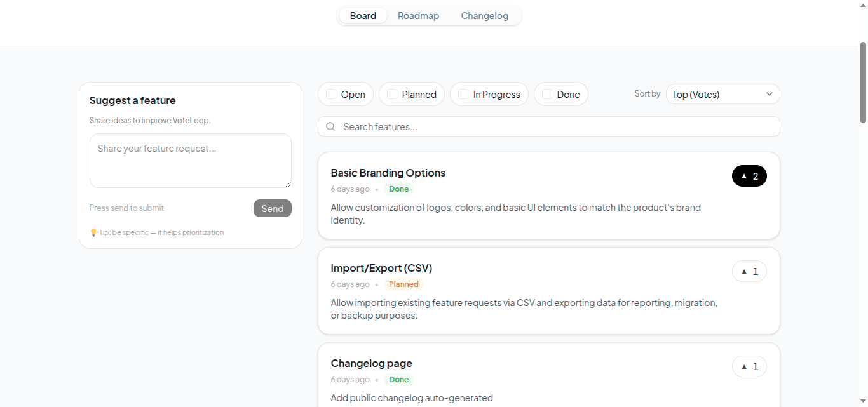868x407 pixels.
Task: Click 'Add public changelog auto-generated' text
Action: (x=412, y=398)
